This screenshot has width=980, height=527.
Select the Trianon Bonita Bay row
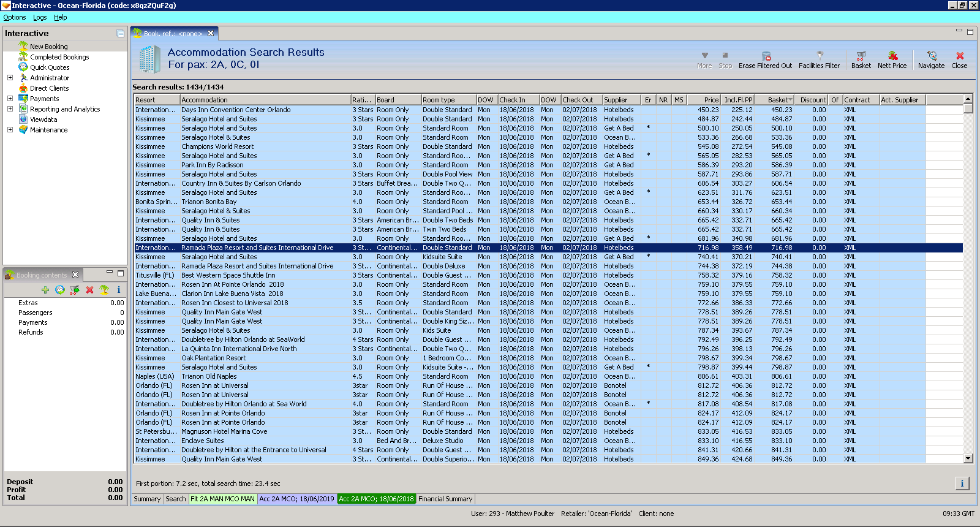tap(209, 202)
